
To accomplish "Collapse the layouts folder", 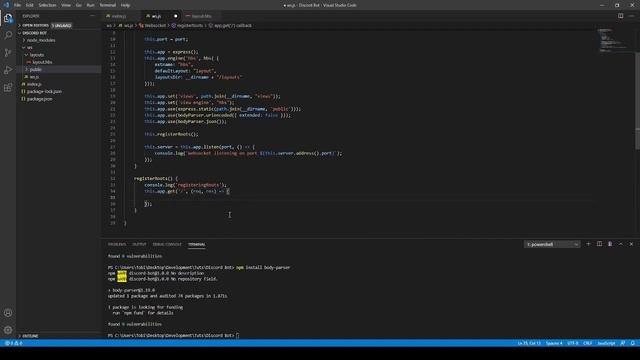I will coord(36,55).
